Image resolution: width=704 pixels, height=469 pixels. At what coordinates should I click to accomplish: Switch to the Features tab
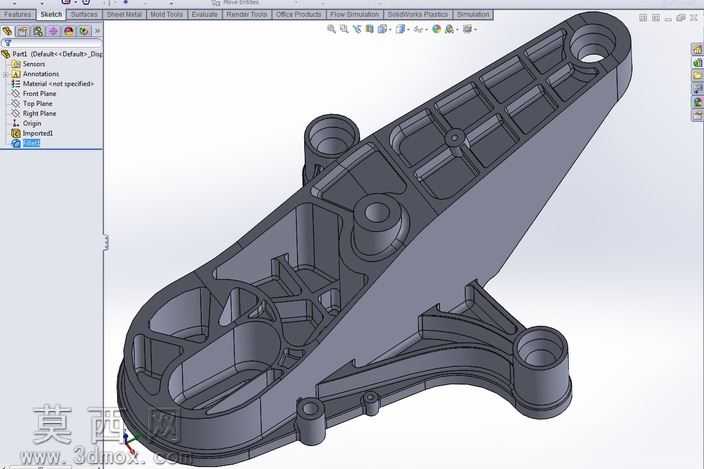[18, 14]
